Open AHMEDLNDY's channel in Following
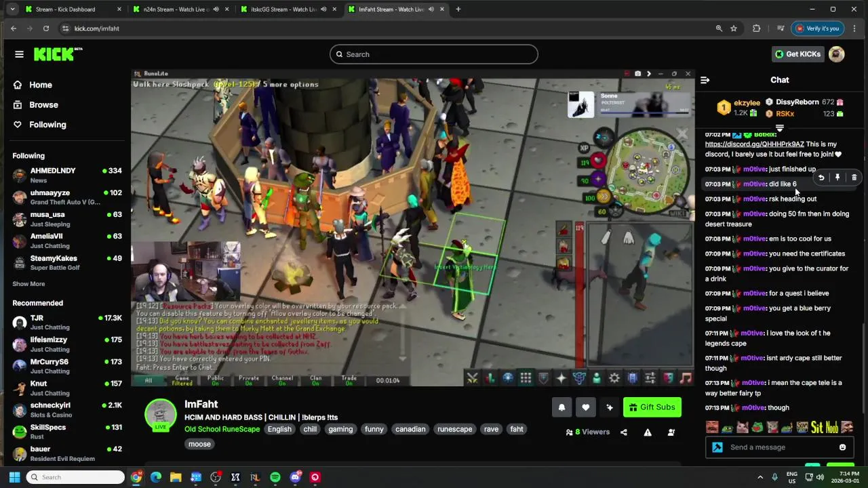The width and height of the screenshot is (868, 488). pyautogui.click(x=66, y=175)
